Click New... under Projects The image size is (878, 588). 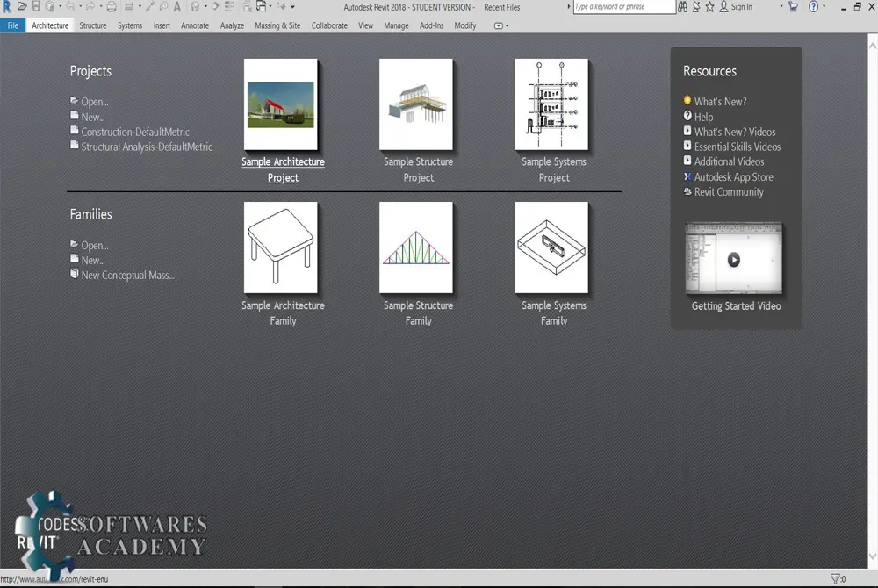93,117
